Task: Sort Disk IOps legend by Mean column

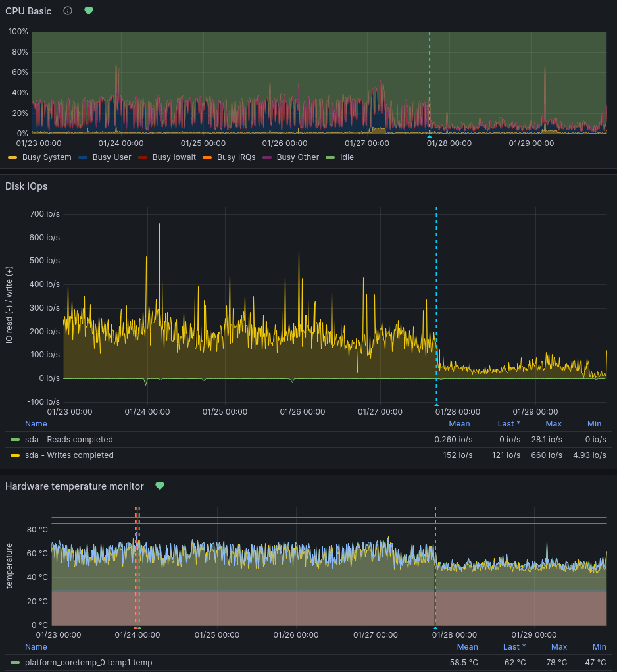Action: [x=459, y=424]
